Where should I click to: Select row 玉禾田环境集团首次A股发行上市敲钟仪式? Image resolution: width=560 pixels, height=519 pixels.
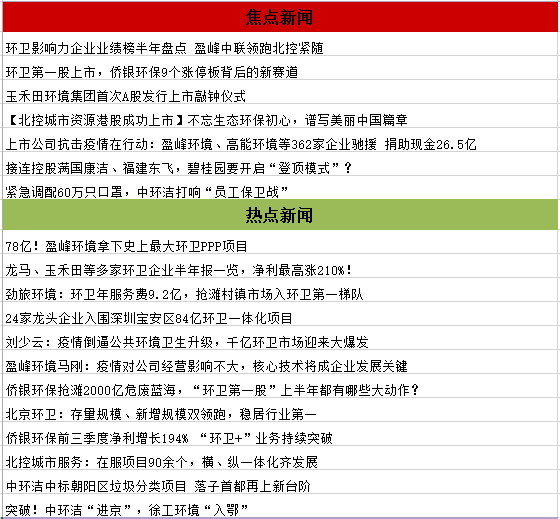pyautogui.click(x=280, y=96)
